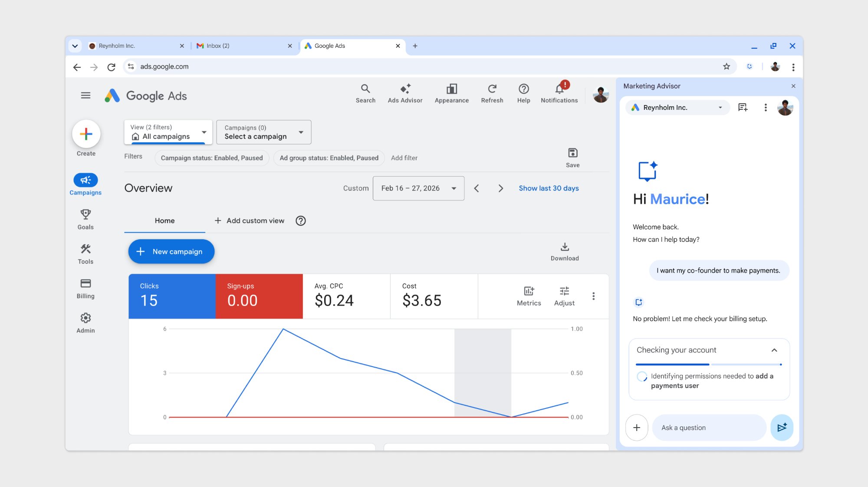Click Show last 30 days link

(x=548, y=188)
